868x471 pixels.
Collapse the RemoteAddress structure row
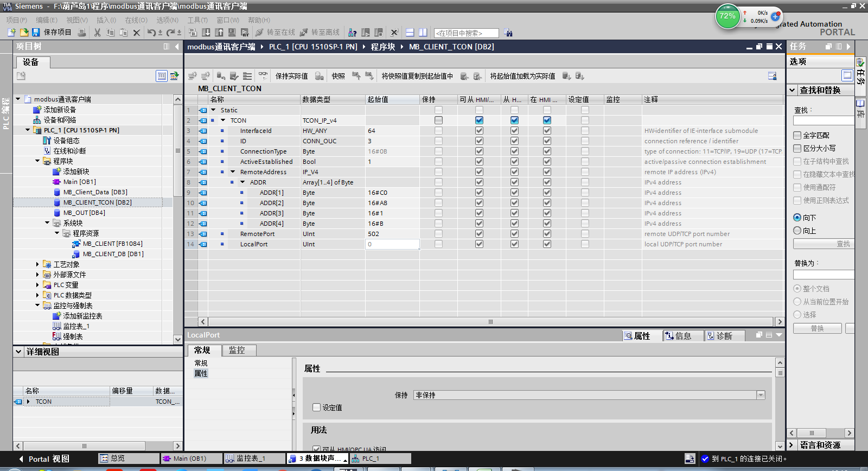pos(233,172)
